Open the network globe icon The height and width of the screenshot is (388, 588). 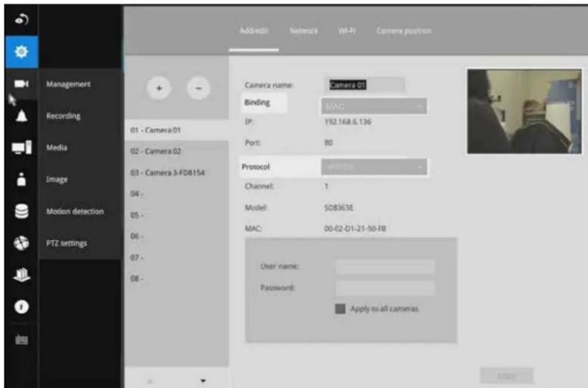coord(22,243)
